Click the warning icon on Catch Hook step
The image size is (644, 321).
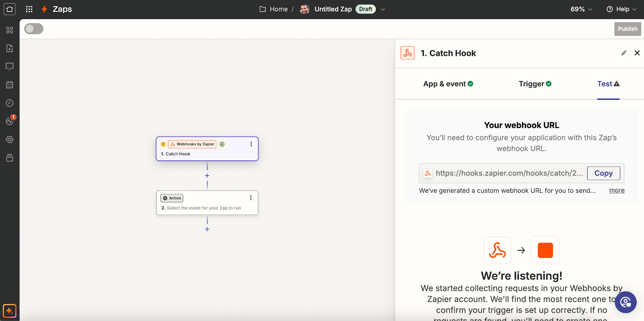(163, 144)
